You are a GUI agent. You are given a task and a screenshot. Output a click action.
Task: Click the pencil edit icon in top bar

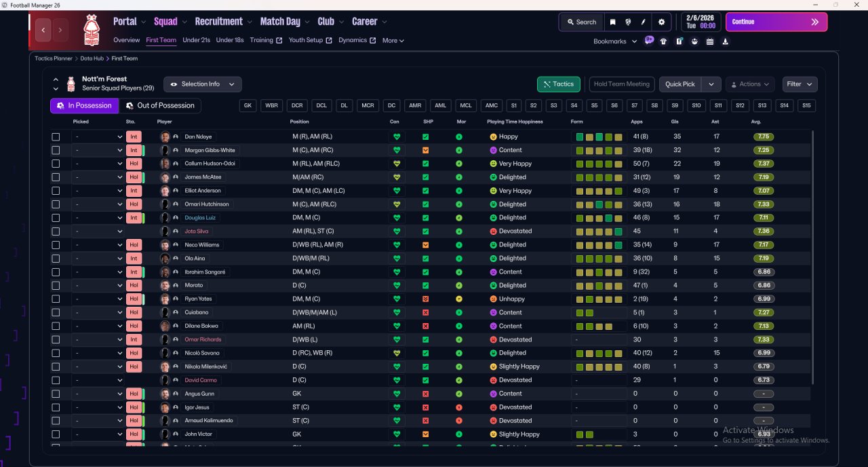644,22
